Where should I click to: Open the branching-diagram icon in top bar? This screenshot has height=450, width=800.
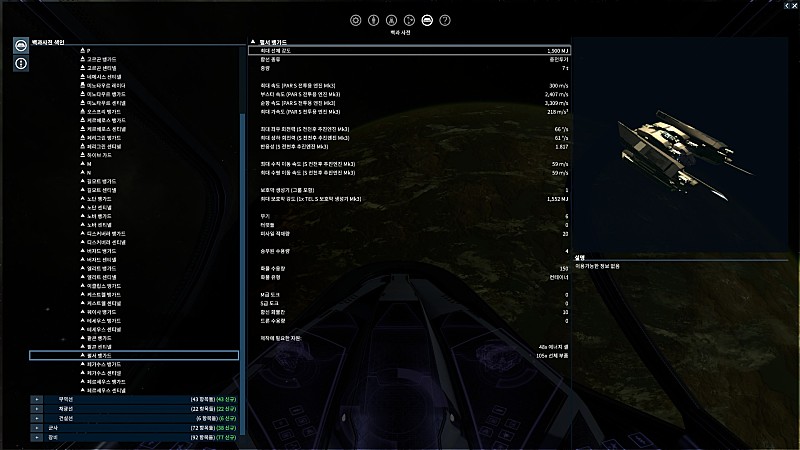pos(409,20)
